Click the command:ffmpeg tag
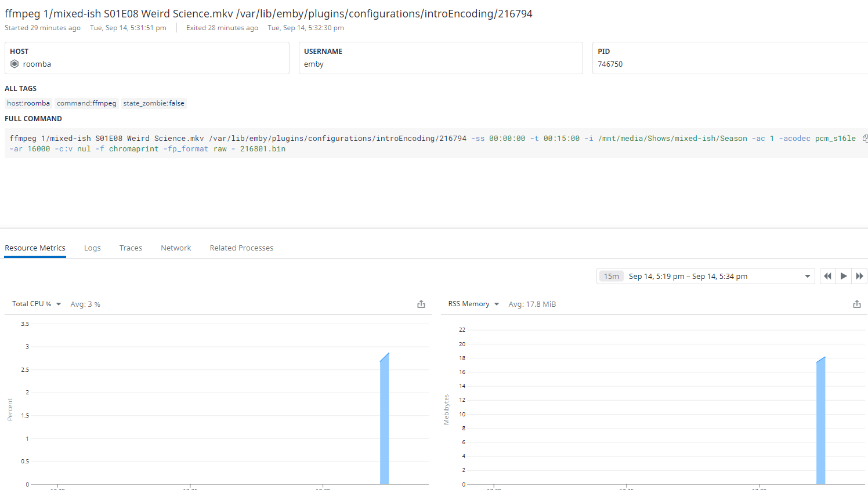This screenshot has width=868, height=490. click(86, 103)
